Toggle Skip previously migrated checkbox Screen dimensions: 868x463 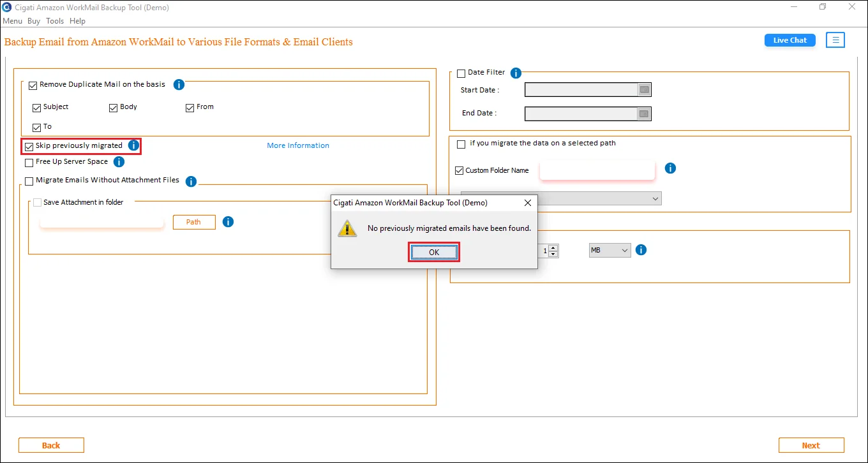tap(29, 147)
